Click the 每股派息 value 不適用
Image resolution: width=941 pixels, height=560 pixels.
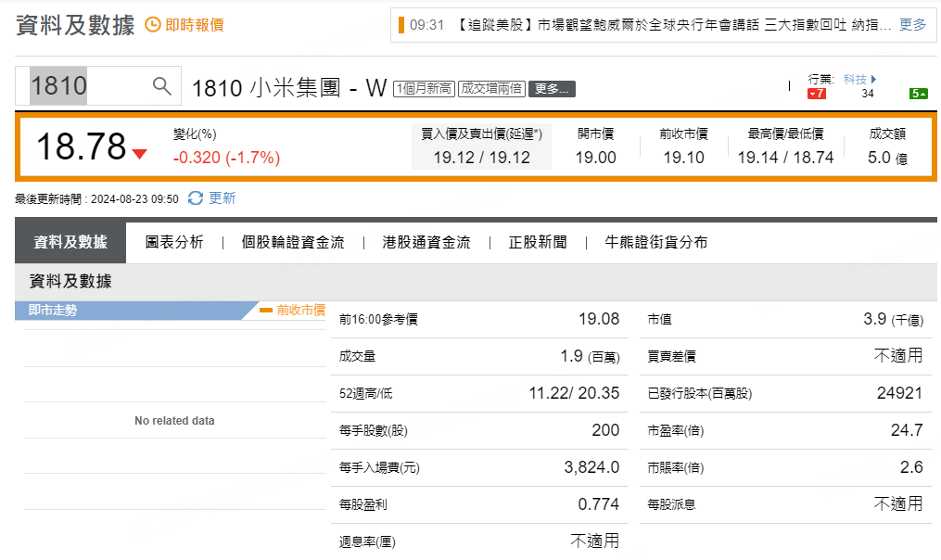click(897, 504)
